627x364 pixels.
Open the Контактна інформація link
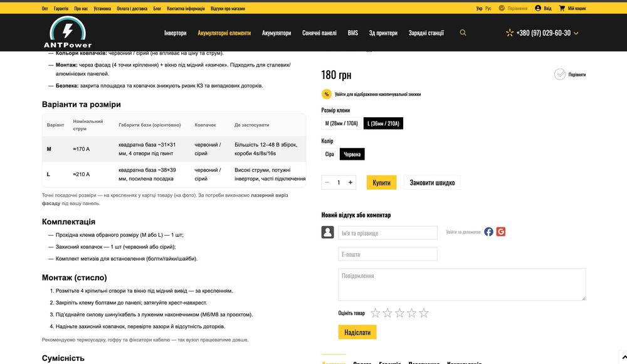tap(186, 8)
